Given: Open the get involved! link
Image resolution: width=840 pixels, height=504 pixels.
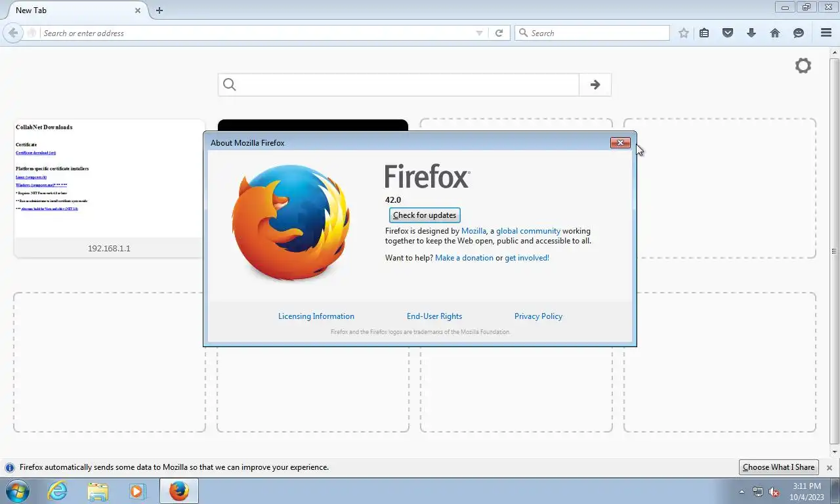Looking at the screenshot, I should point(527,258).
